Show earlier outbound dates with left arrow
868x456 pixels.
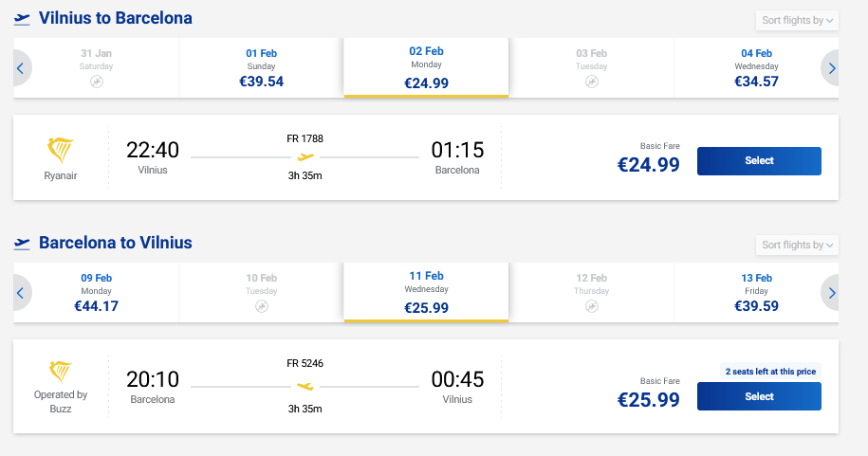click(x=20, y=68)
